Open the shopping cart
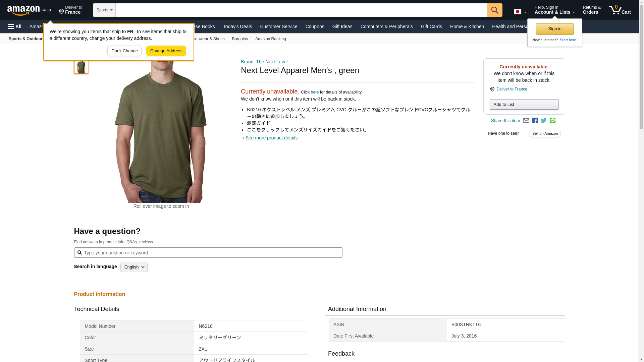The width and height of the screenshot is (644, 362). tap(620, 10)
